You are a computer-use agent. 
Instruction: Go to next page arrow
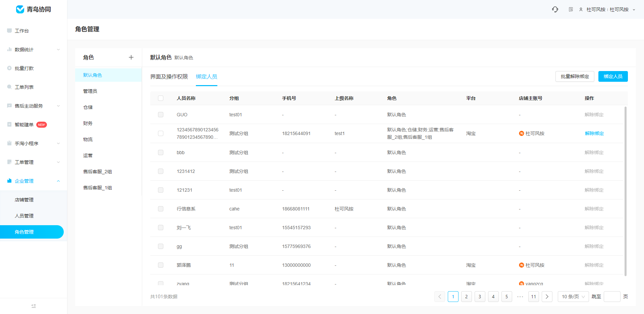coord(547,297)
